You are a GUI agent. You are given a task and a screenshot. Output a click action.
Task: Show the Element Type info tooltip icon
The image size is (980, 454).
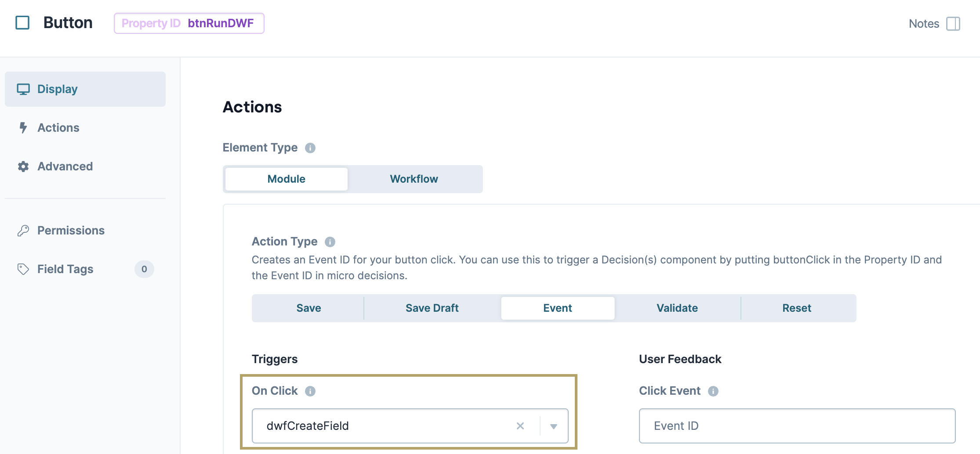click(x=310, y=148)
